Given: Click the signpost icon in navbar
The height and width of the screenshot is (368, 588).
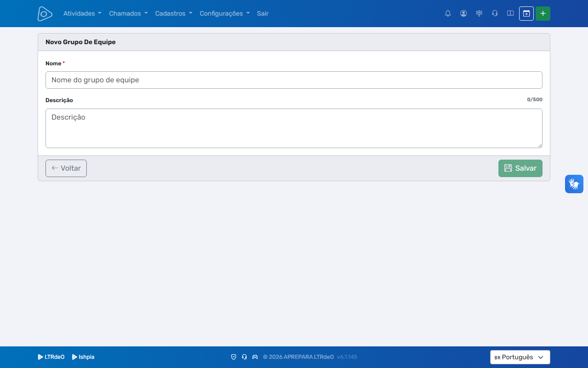Looking at the screenshot, I should (479, 13).
